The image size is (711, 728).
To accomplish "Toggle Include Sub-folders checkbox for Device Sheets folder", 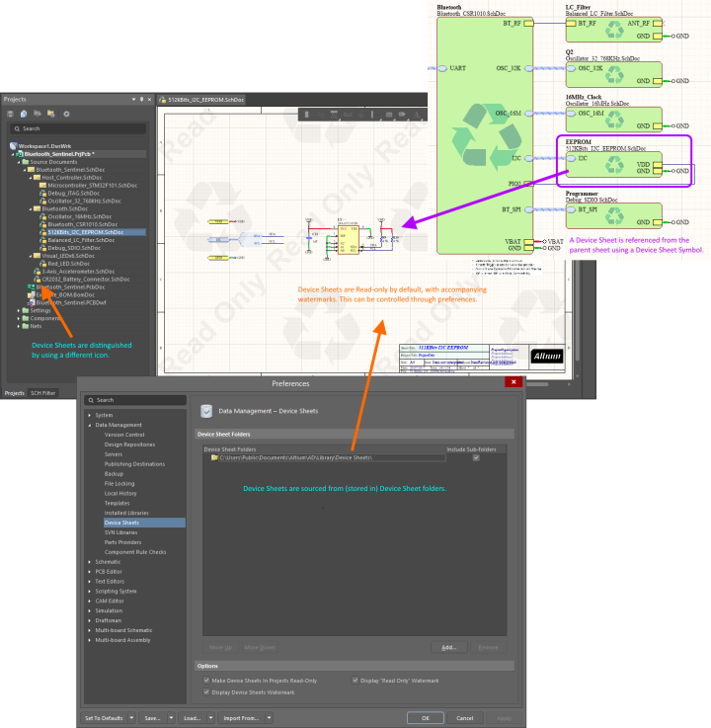I will coord(476,457).
